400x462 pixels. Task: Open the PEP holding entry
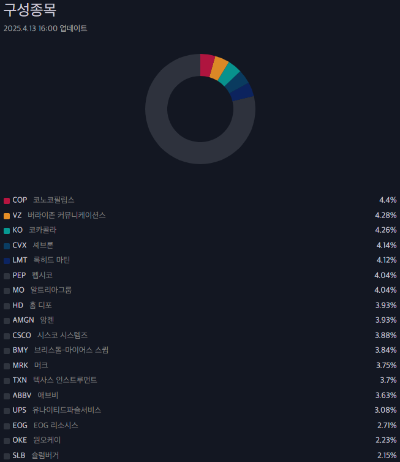200,275
